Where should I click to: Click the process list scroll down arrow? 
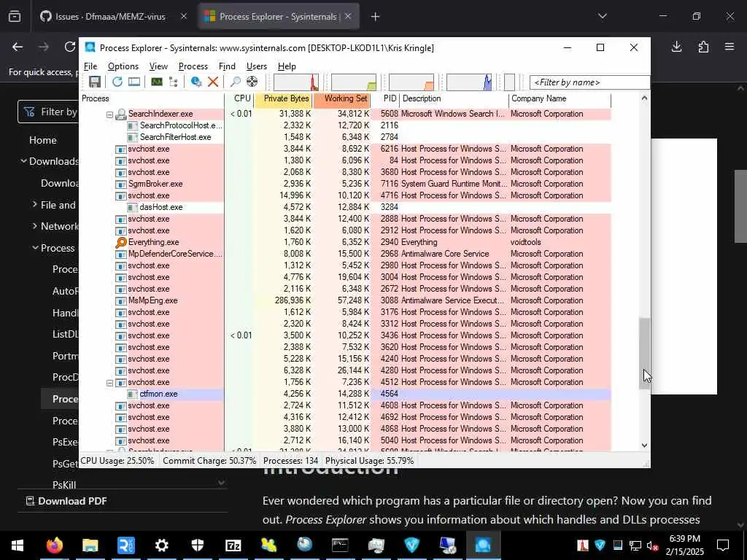645,446
